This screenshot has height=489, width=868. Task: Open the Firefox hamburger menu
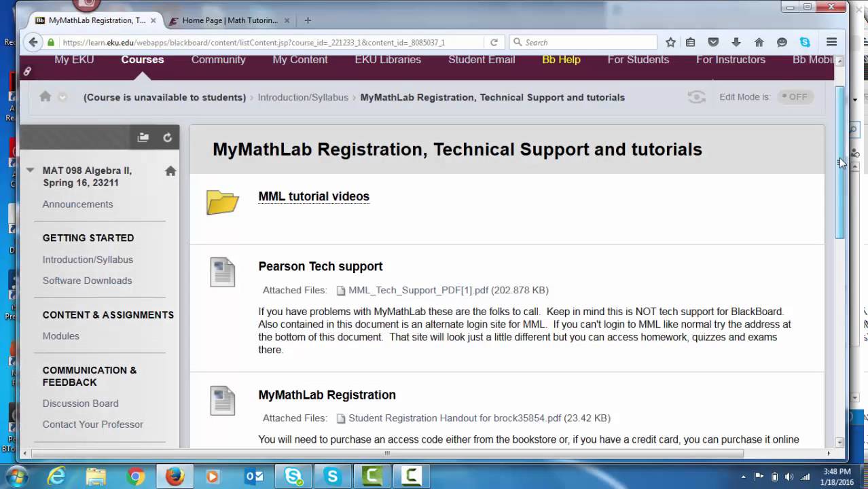click(831, 42)
